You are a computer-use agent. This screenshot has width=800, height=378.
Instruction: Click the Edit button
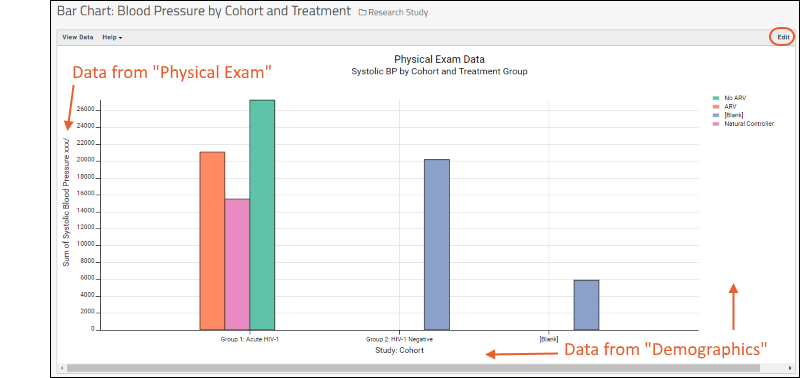783,37
